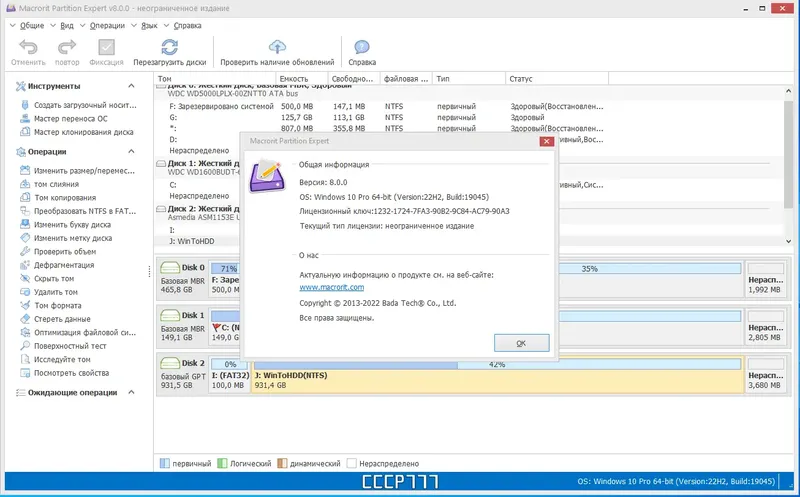
Task: Click Disk 0 partition F usage bar 71%
Action: 225,268
